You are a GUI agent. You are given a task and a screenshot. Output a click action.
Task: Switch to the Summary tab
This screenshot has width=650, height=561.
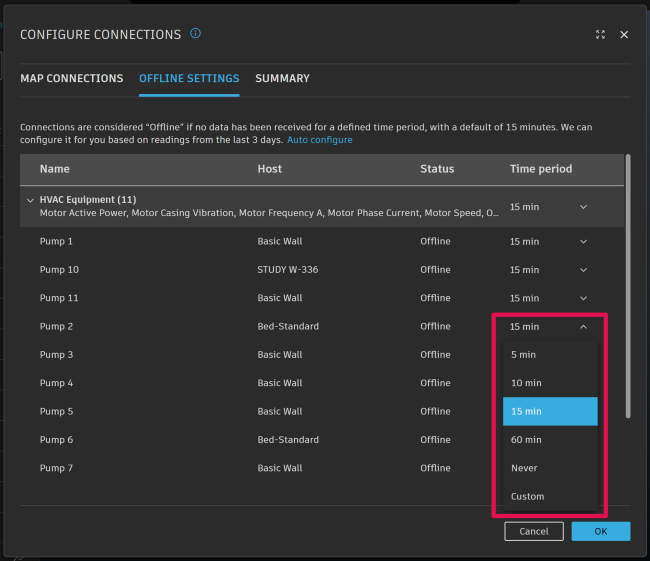click(282, 78)
